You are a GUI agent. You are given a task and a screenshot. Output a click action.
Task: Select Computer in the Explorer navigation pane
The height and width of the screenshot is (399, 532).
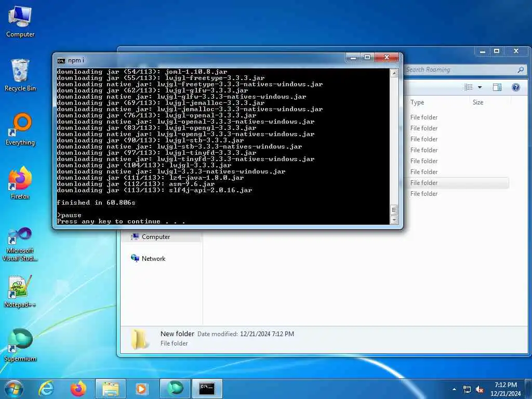pos(156,237)
